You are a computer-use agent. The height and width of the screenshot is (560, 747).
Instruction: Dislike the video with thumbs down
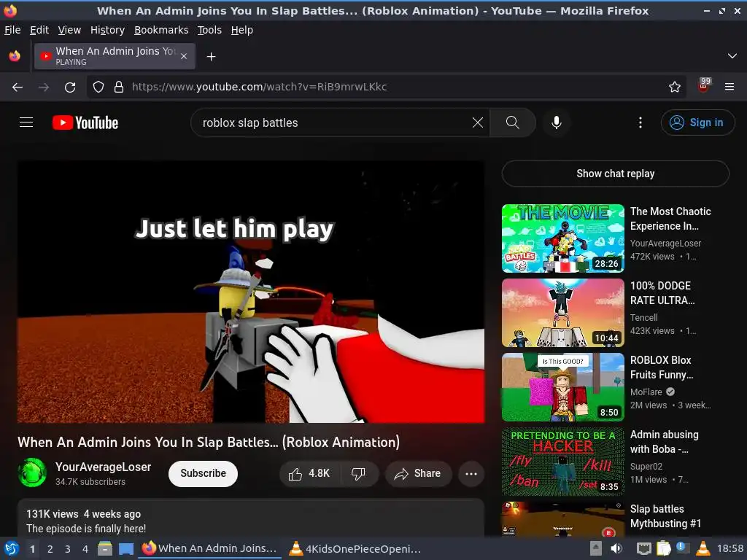point(359,473)
